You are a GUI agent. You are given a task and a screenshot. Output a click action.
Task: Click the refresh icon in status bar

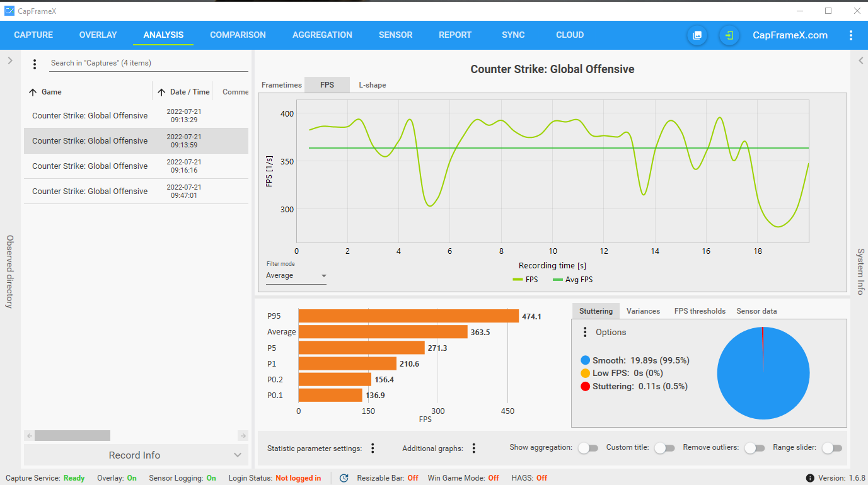[344, 478]
